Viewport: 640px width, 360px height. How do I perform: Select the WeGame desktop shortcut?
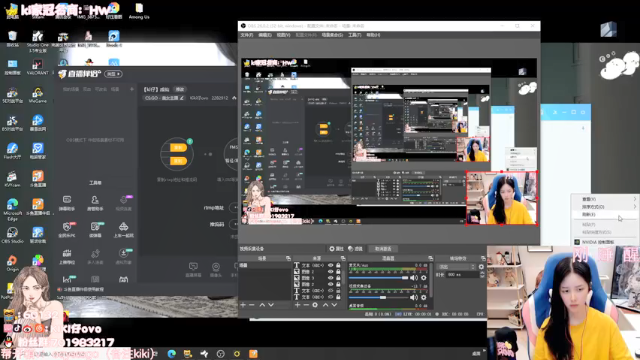[x=38, y=96]
